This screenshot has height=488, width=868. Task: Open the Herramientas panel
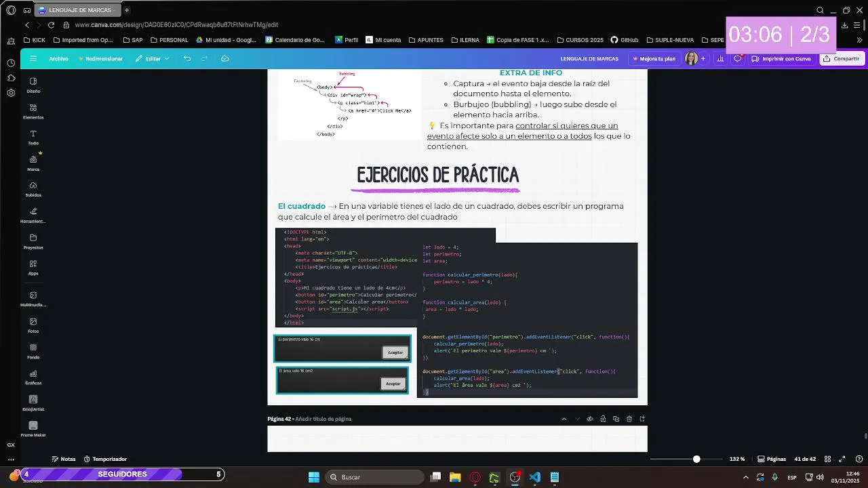click(x=33, y=216)
